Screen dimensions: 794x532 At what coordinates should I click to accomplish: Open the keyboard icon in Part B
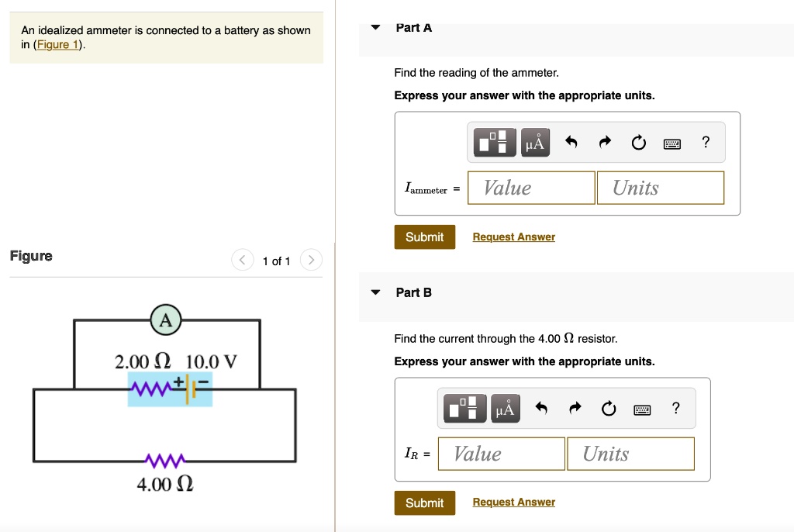tap(642, 409)
